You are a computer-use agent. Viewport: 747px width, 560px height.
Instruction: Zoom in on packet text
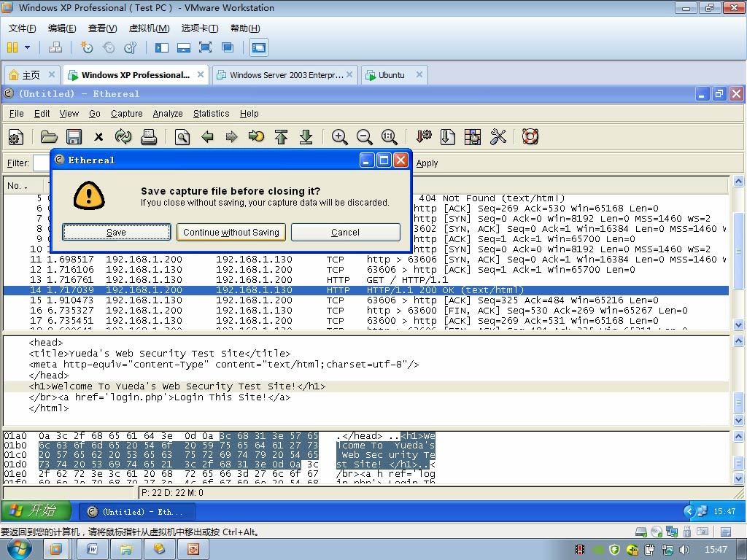pos(339,137)
